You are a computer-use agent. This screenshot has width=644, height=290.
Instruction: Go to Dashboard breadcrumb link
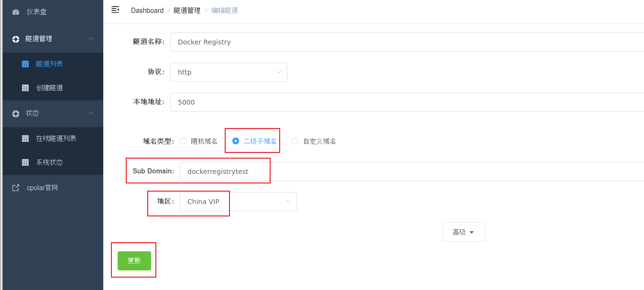[147, 11]
